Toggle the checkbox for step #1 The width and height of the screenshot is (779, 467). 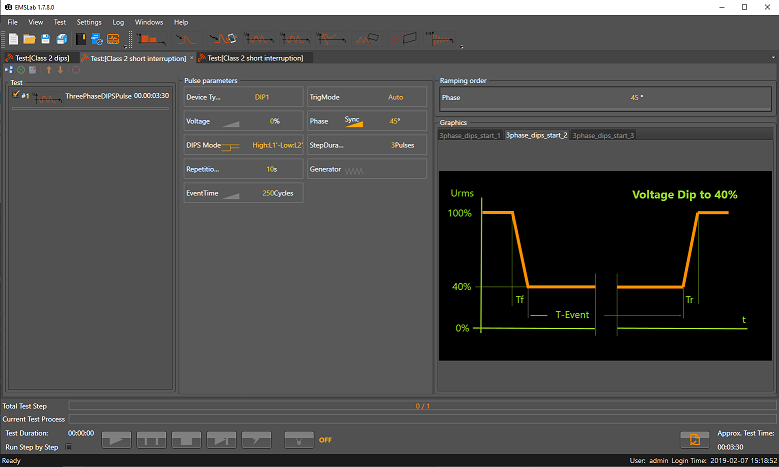click(x=16, y=94)
